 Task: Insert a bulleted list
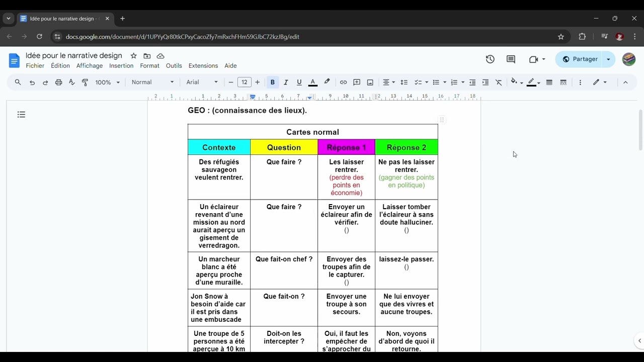[x=436, y=82]
